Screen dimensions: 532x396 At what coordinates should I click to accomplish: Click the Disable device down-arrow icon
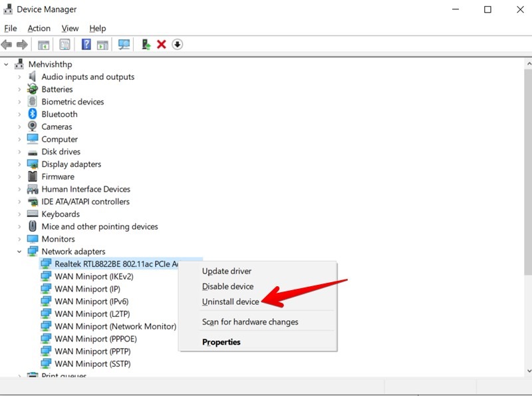point(178,44)
